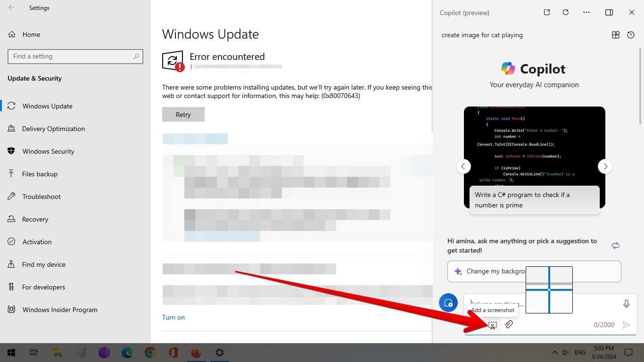Open Copilot more options menu
The height and width of the screenshot is (362, 644).
(586, 13)
